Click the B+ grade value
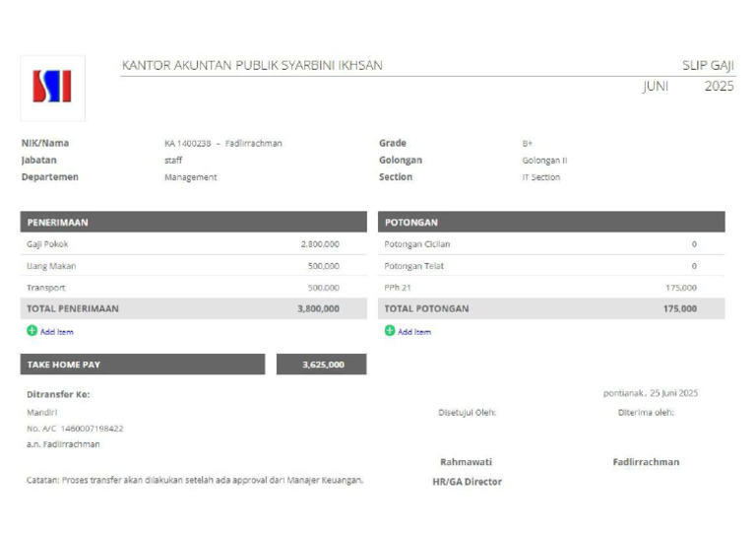 pos(528,144)
